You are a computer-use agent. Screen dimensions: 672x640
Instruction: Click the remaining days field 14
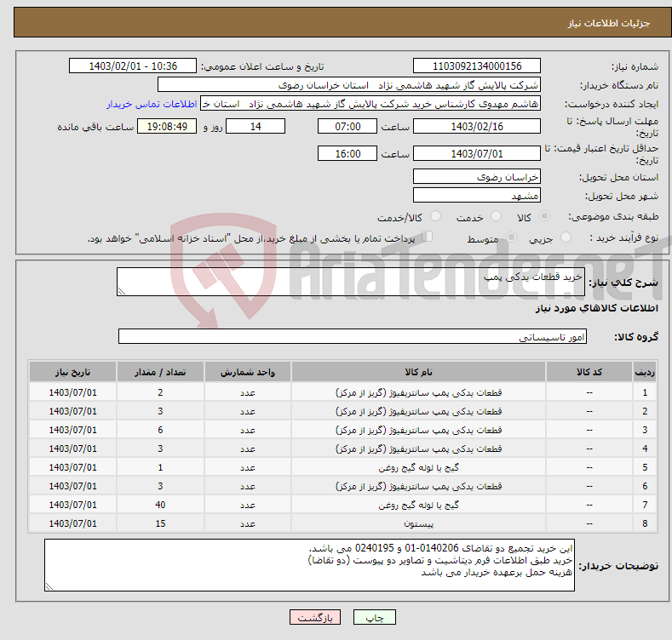256,126
